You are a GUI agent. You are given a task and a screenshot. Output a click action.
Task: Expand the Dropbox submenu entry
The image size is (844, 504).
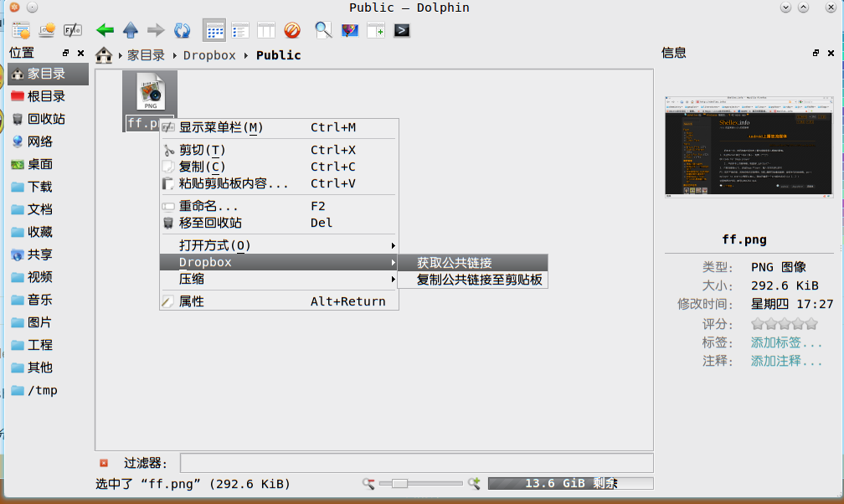(x=279, y=262)
